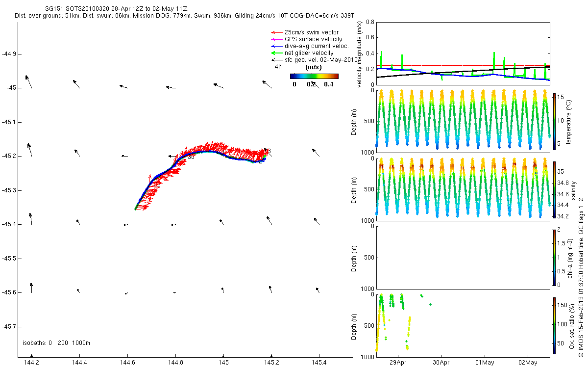Click the empty chl-a depth plot panel
The width and height of the screenshot is (588, 368).
click(x=463, y=257)
